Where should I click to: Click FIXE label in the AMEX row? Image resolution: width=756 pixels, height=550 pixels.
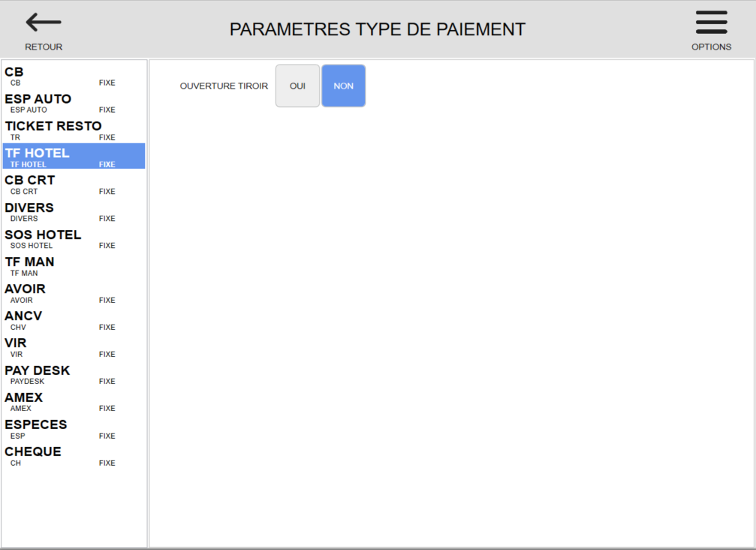[x=107, y=409]
